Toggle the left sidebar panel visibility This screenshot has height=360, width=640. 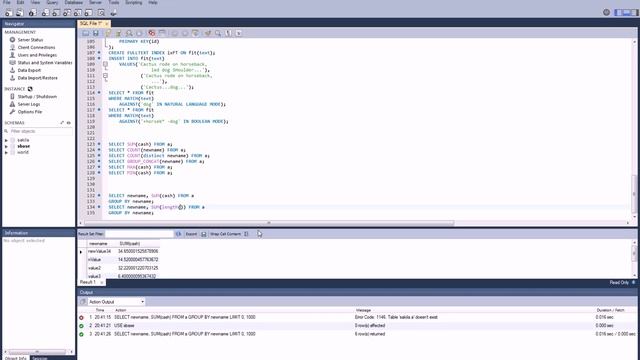pyautogui.click(x=619, y=13)
